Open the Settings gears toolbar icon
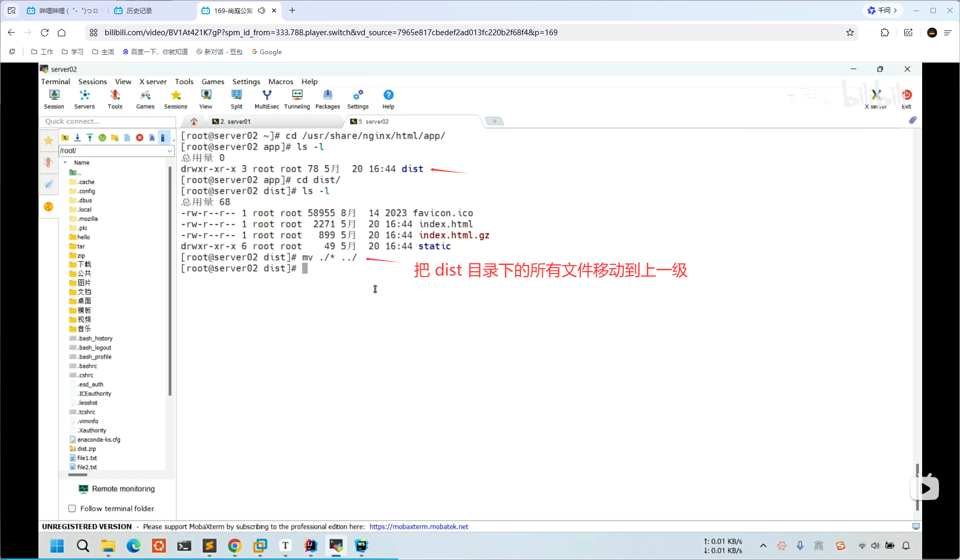Image resolution: width=960 pixels, height=560 pixels. click(x=358, y=99)
